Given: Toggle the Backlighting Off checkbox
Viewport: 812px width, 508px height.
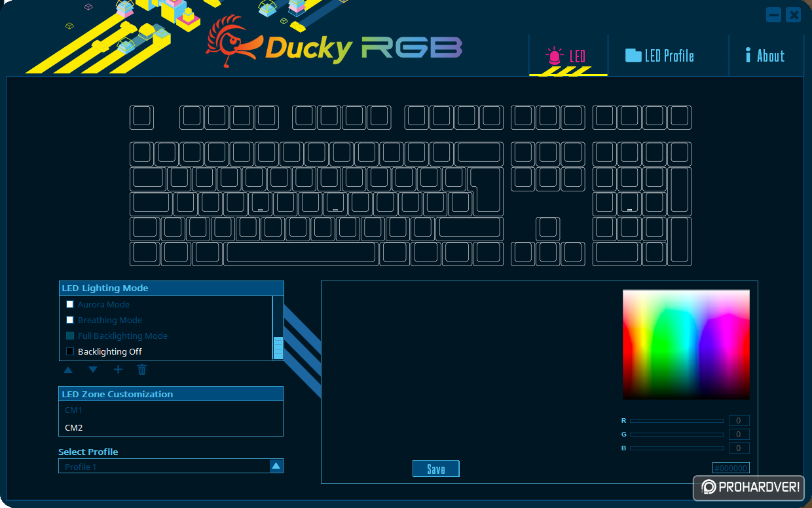Looking at the screenshot, I should tap(70, 351).
